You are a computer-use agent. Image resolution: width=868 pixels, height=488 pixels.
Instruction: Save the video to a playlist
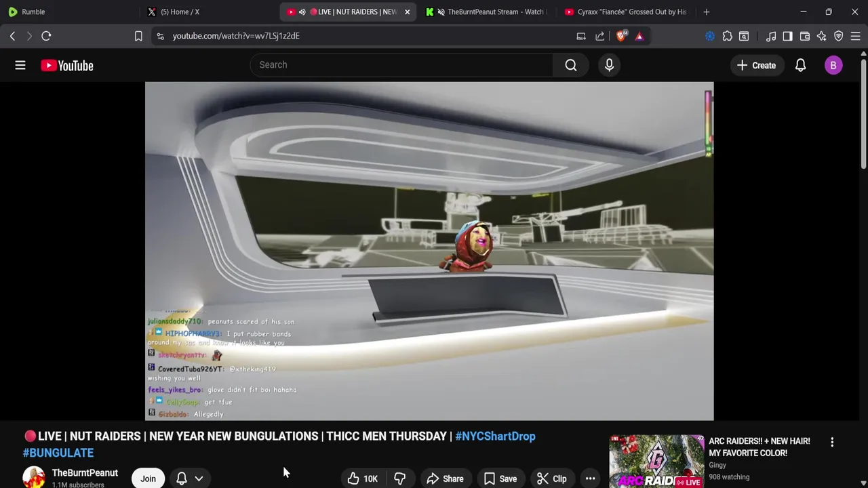500,479
